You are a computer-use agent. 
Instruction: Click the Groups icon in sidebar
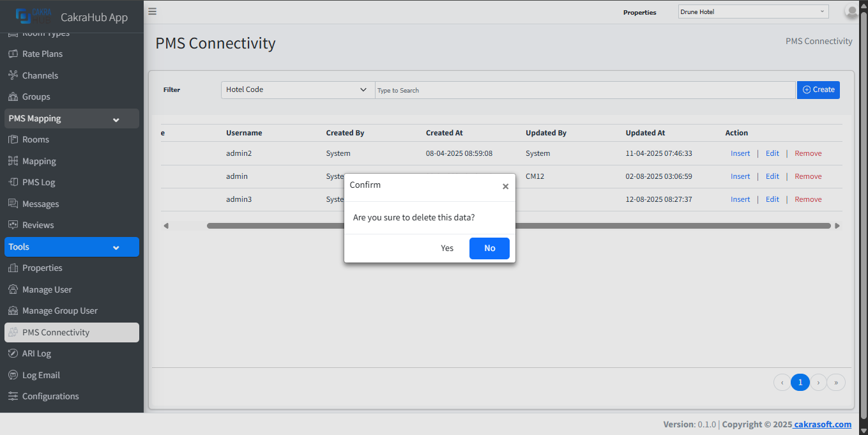(x=13, y=96)
